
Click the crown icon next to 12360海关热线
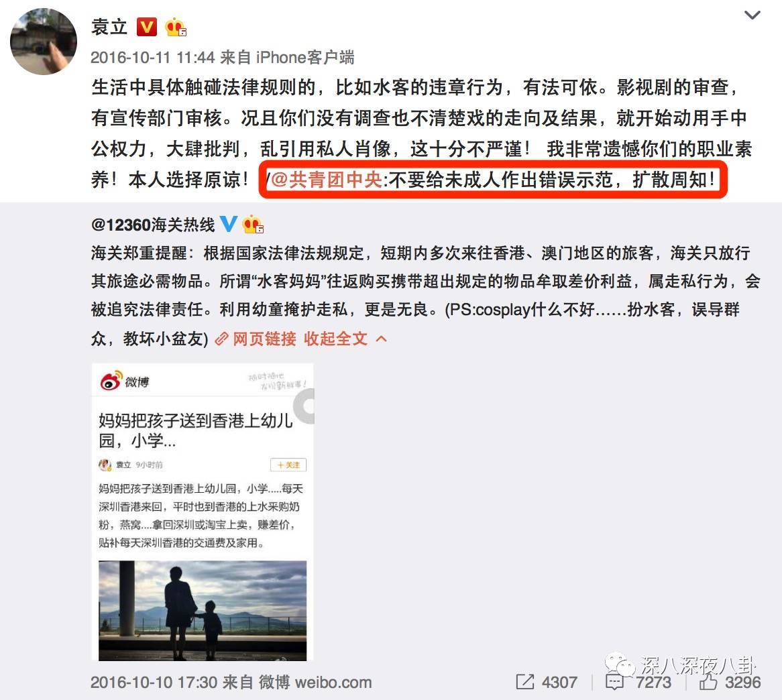[252, 225]
